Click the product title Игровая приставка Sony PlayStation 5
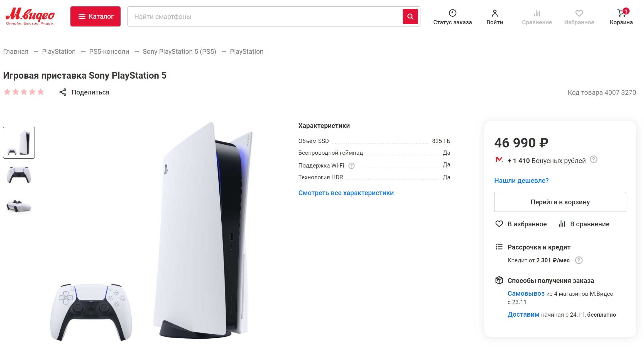This screenshot has width=644, height=359. click(x=85, y=76)
